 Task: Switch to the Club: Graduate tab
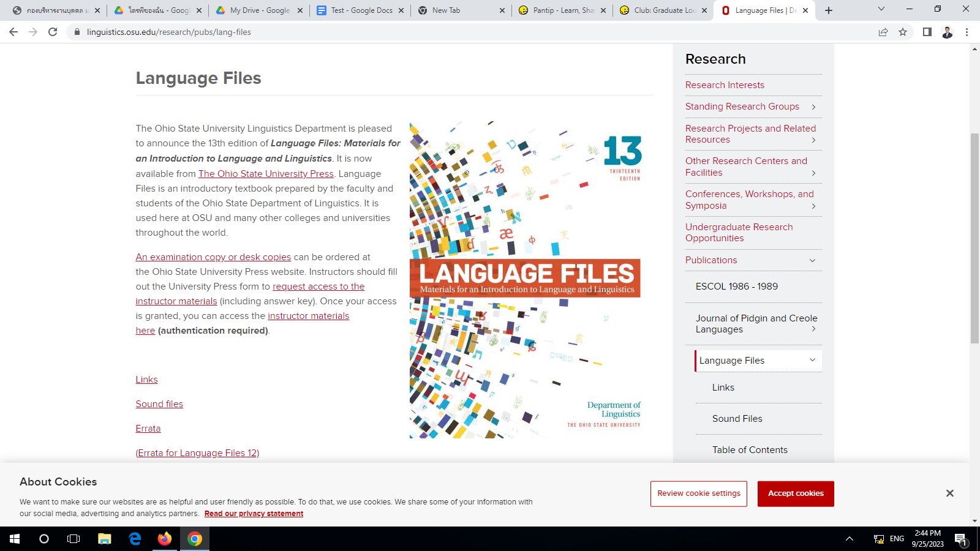coord(664,10)
